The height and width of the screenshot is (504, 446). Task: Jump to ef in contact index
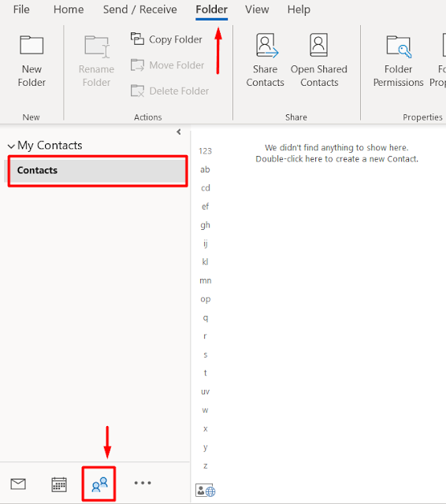pyautogui.click(x=205, y=206)
